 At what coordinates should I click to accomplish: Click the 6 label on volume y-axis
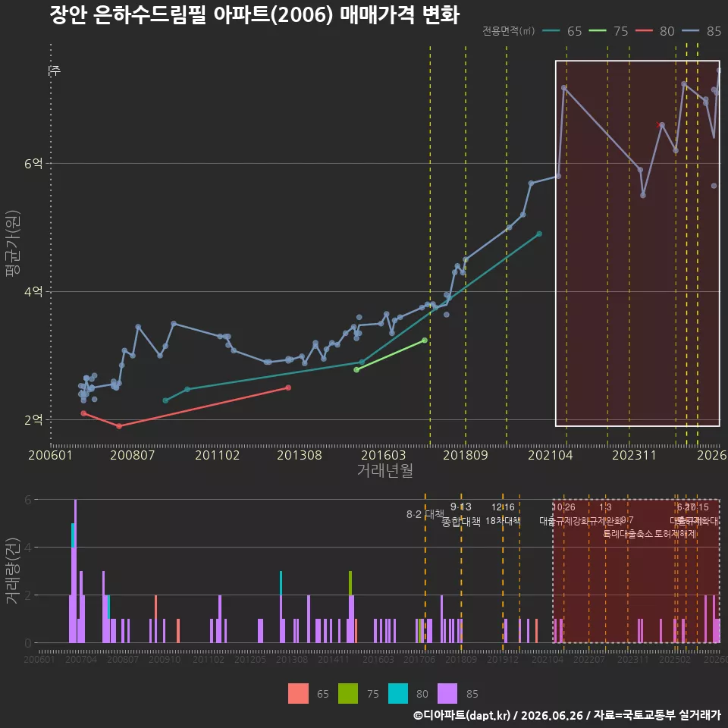(28, 500)
